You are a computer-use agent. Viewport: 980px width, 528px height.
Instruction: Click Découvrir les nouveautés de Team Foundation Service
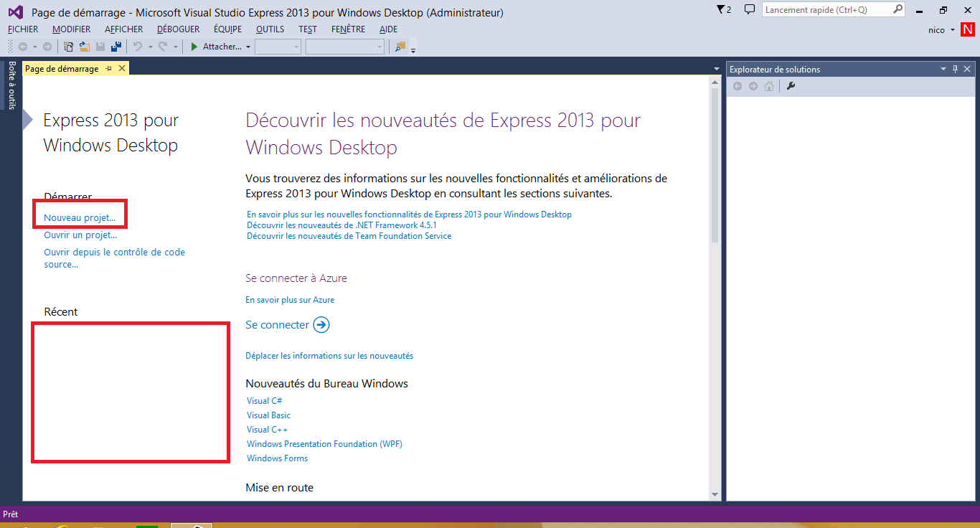pyautogui.click(x=349, y=236)
